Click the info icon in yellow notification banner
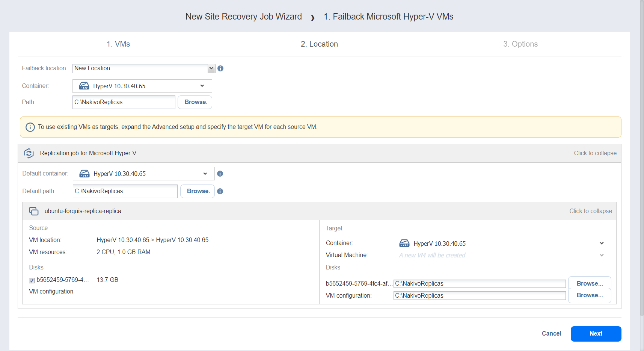The image size is (644, 351). pyautogui.click(x=30, y=127)
